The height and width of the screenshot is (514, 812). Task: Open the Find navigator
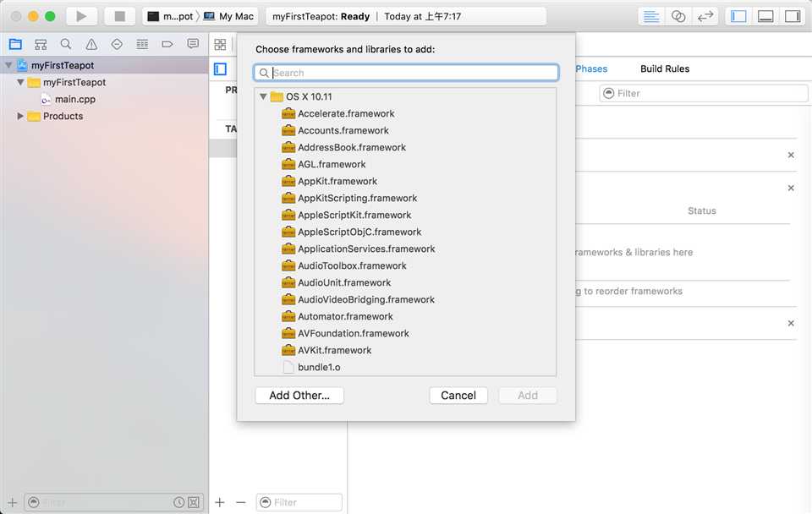pos(66,44)
